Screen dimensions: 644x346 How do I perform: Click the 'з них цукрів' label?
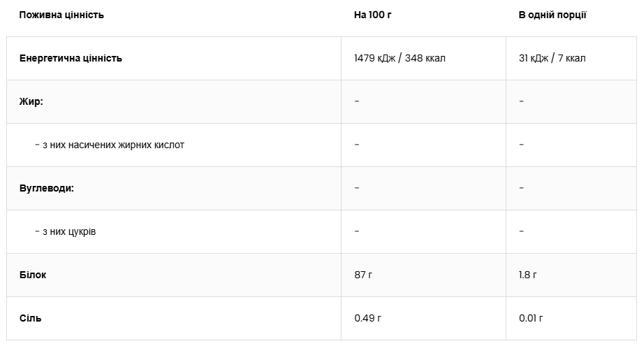pos(65,231)
